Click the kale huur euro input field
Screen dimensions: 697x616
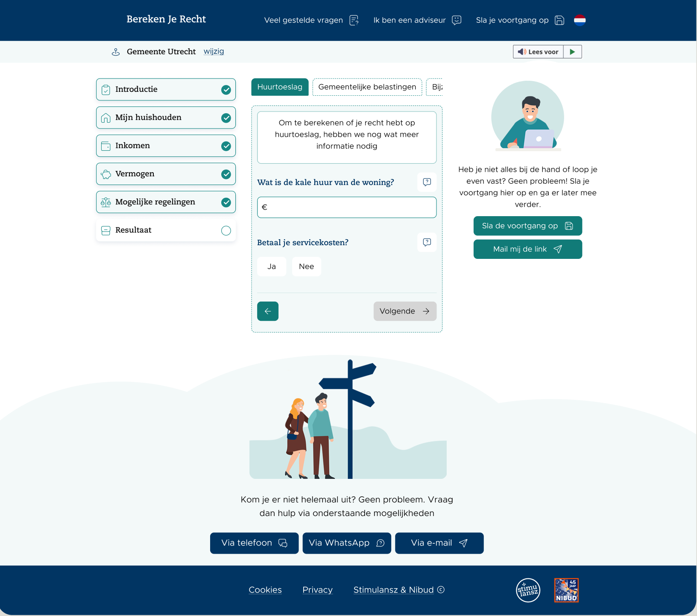click(x=347, y=208)
